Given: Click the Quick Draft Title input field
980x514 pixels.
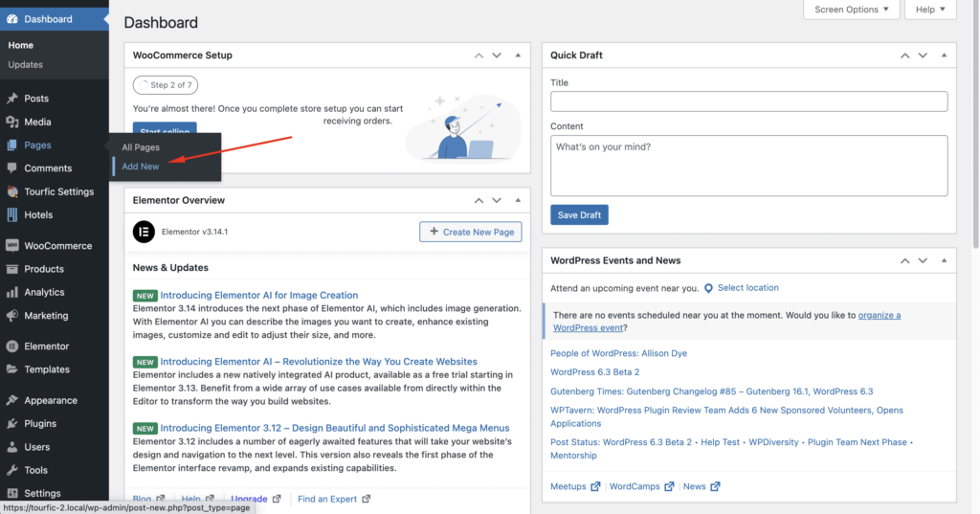Looking at the screenshot, I should pos(748,101).
